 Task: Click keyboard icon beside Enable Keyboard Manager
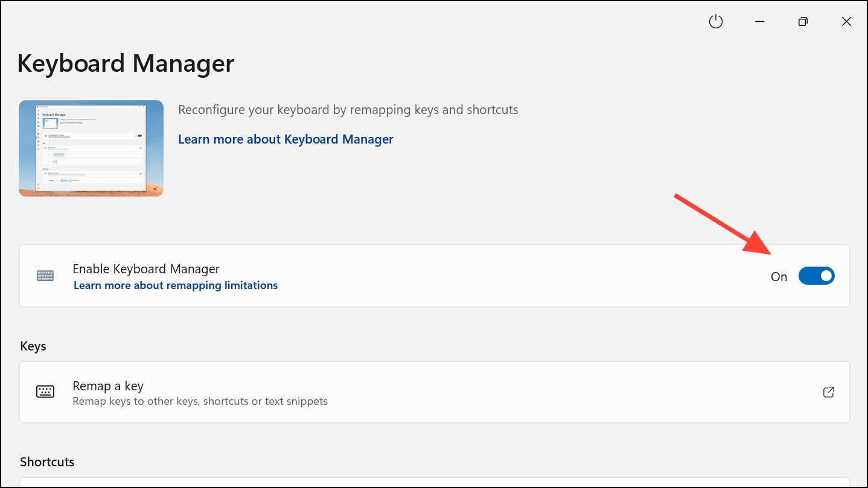[45, 276]
